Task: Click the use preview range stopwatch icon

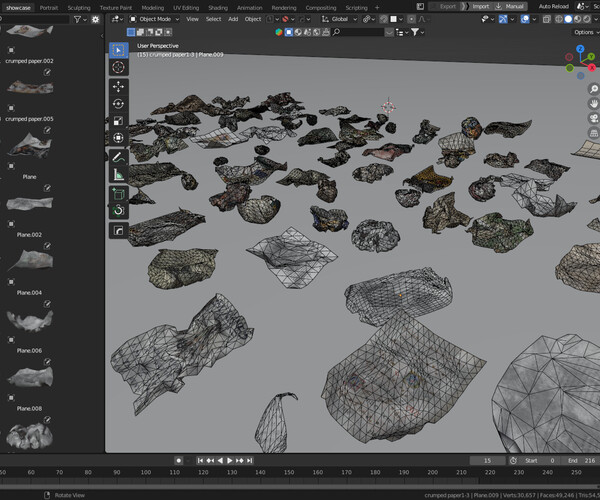Action: (x=513, y=461)
